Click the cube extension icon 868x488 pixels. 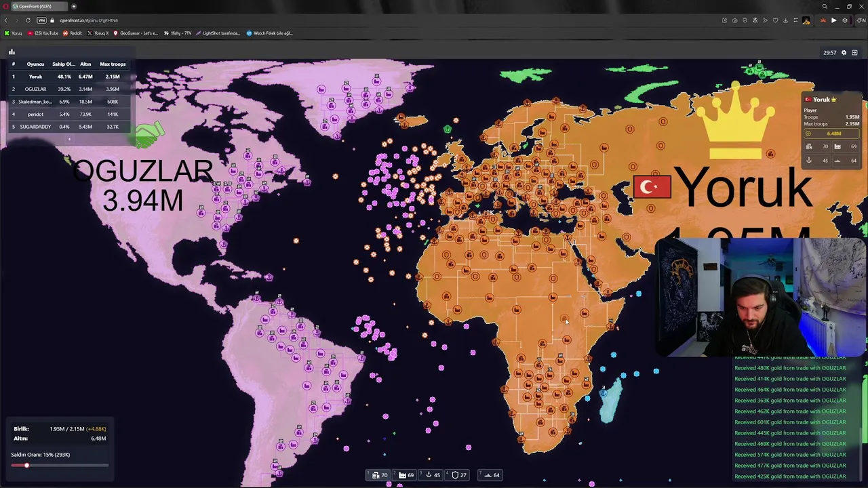(x=845, y=20)
